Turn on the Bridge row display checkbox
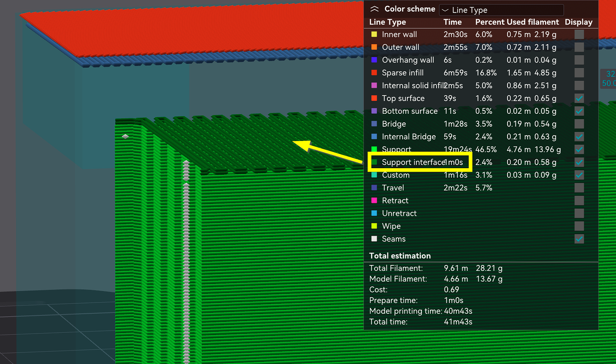616x364 pixels. coord(579,124)
